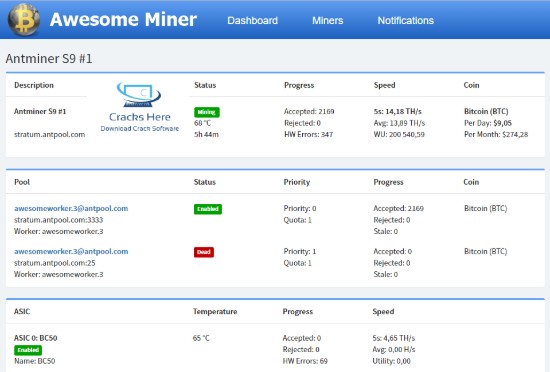Click the Description column header

click(x=34, y=85)
